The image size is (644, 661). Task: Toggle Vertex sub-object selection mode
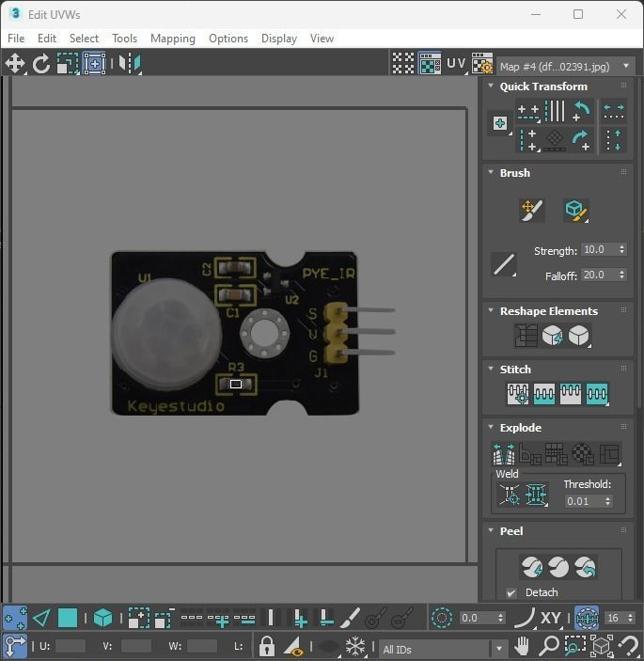pyautogui.click(x=15, y=619)
